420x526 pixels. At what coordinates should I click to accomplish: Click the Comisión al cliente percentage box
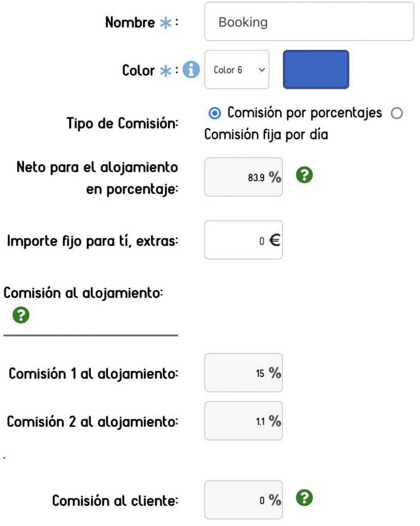243,499
